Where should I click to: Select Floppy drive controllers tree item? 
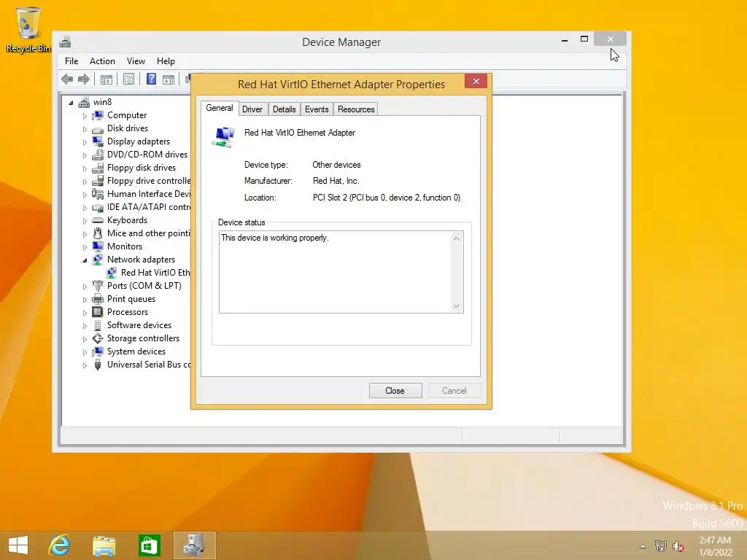tap(149, 181)
